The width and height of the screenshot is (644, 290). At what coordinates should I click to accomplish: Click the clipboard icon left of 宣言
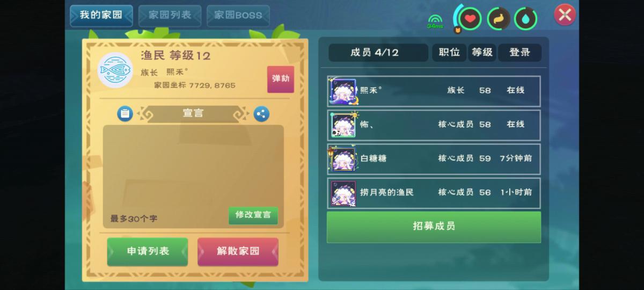coord(125,114)
